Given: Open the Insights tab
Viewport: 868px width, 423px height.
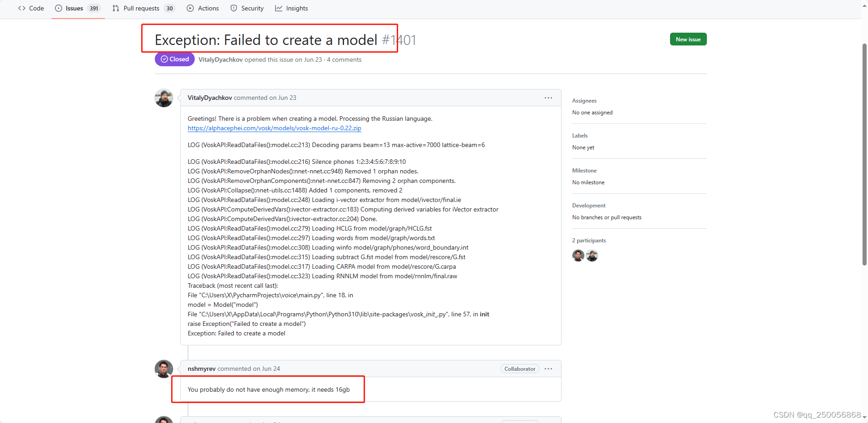Looking at the screenshot, I should pos(291,8).
